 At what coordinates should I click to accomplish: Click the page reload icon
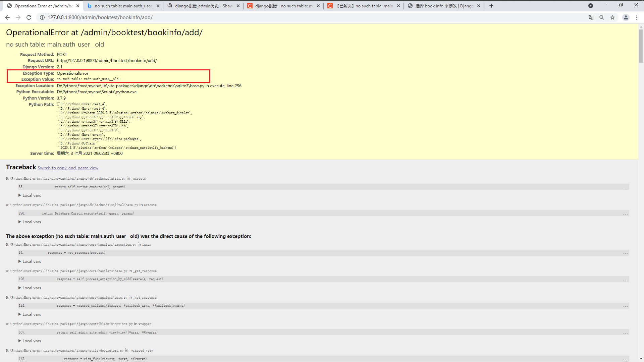(29, 17)
